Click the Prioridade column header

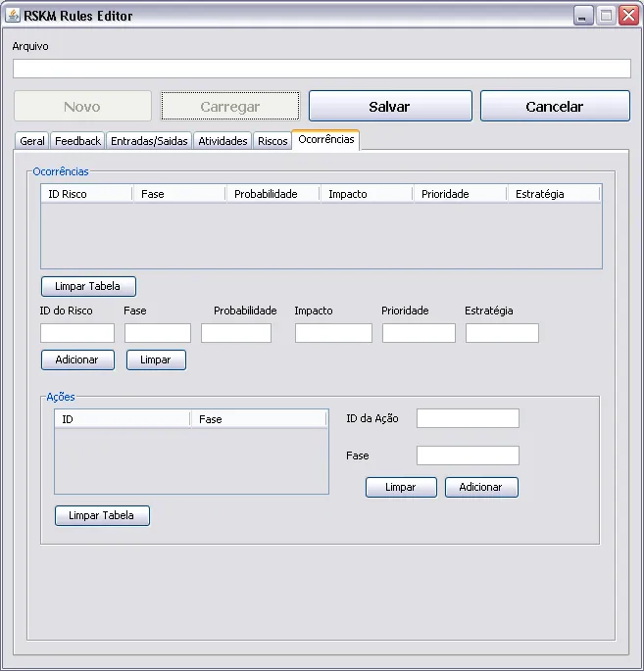coord(461,194)
